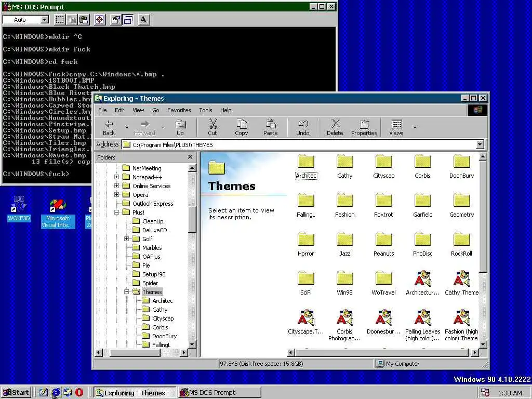Cut the selected item with scissors icon

tap(212, 128)
